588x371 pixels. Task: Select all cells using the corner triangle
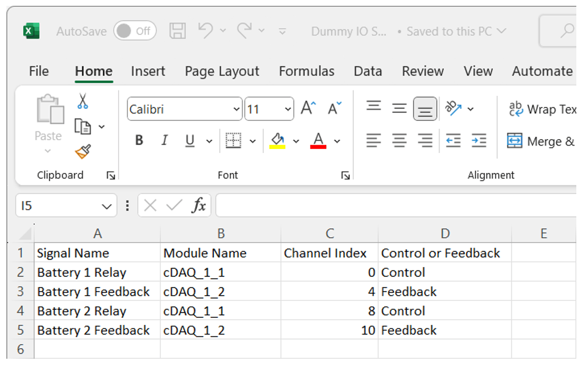click(25, 234)
